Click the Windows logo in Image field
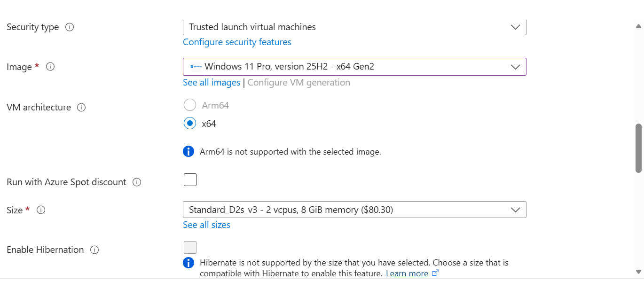This screenshot has height=281, width=644. coord(196,67)
